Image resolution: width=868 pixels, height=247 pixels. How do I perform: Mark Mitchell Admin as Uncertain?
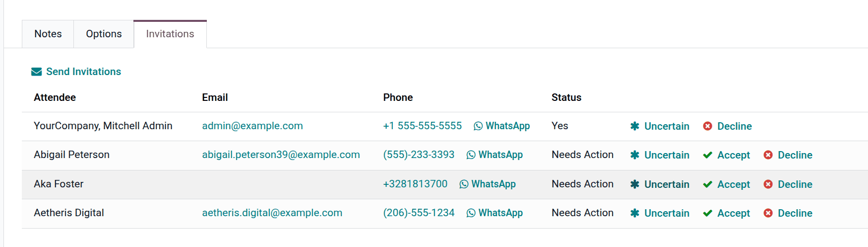660,126
